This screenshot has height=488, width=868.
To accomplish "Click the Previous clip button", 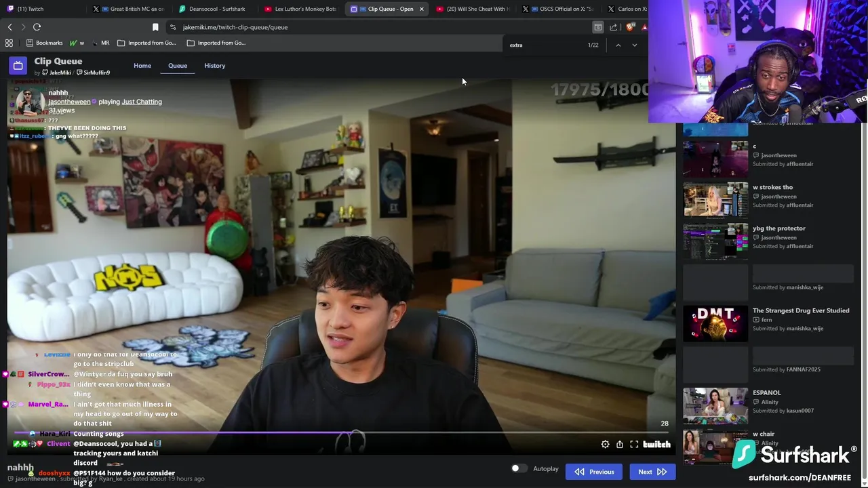I will pos(593,472).
